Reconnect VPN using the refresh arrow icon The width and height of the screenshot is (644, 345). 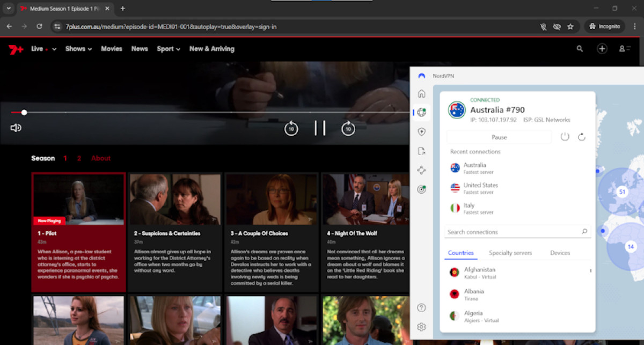tap(582, 137)
